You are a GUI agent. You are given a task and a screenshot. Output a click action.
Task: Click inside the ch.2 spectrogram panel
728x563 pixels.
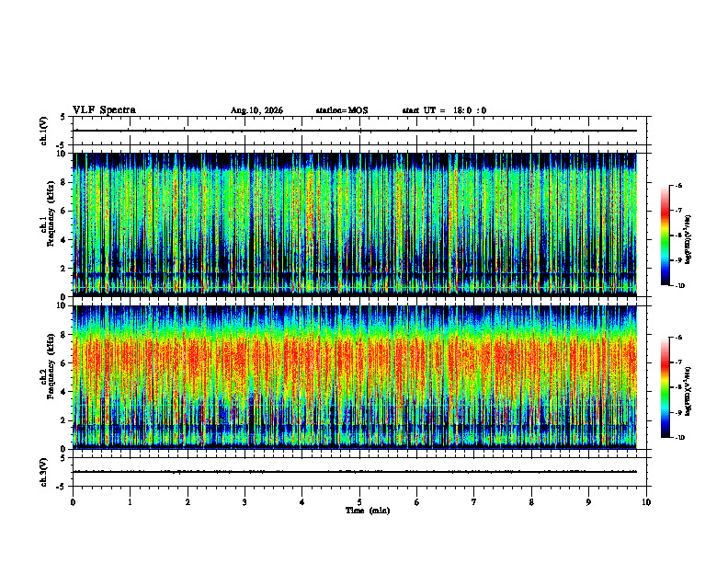click(355, 377)
